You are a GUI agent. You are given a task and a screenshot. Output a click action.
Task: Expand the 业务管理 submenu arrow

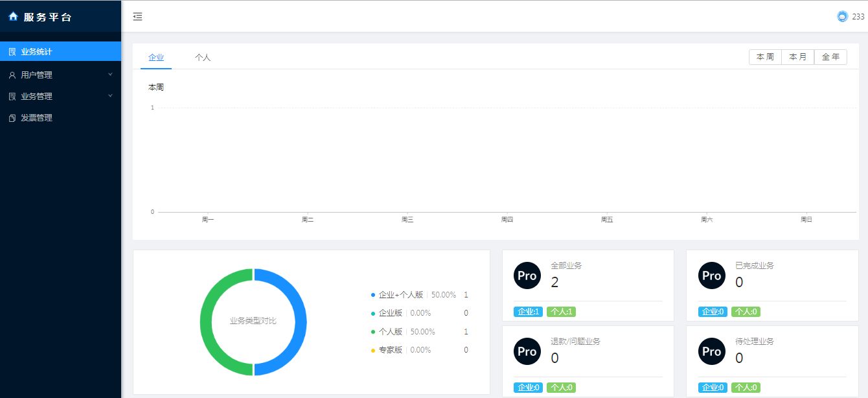click(110, 96)
